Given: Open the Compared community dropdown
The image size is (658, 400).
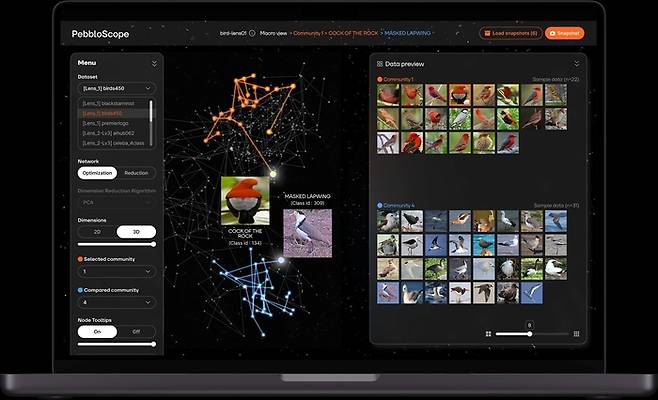Looking at the screenshot, I should (116, 301).
